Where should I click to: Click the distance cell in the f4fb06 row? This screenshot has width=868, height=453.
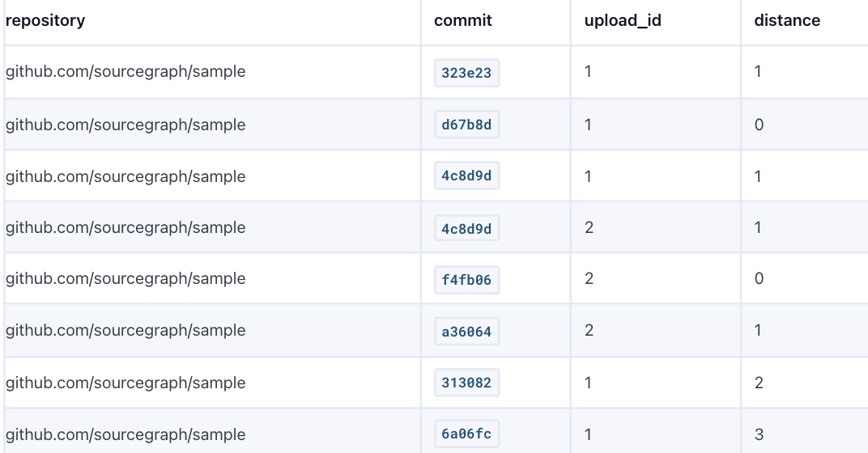tap(759, 278)
